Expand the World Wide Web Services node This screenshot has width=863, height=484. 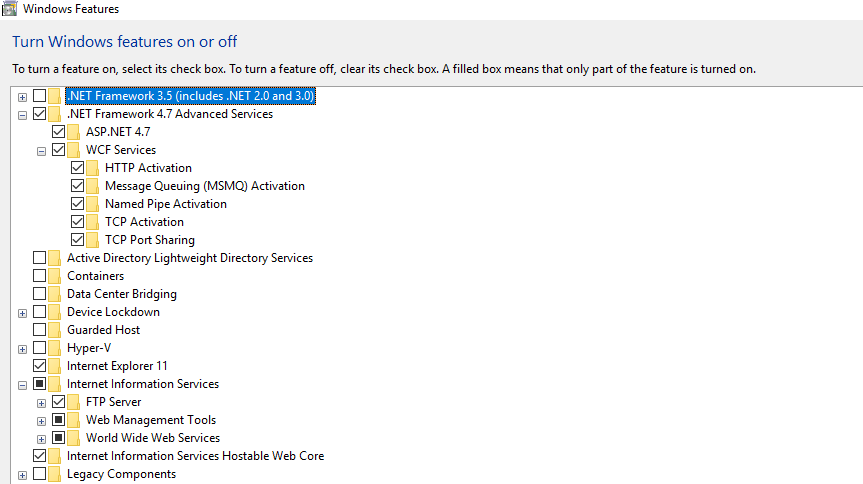(41, 438)
